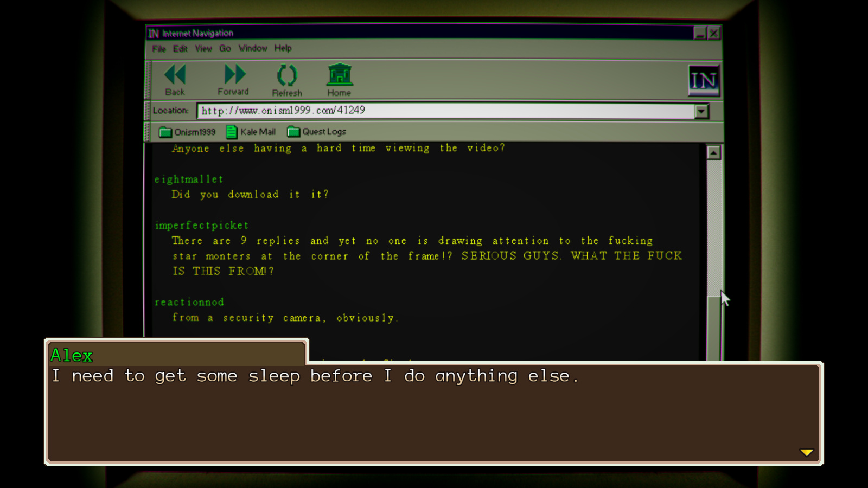Advance dialogue with the yellow arrow
Image resolution: width=868 pixels, height=488 pixels.
point(807,452)
